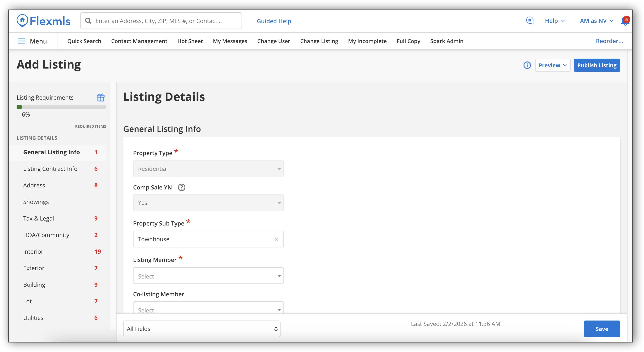Select Hot Sheet from the menu bar

[x=190, y=41]
